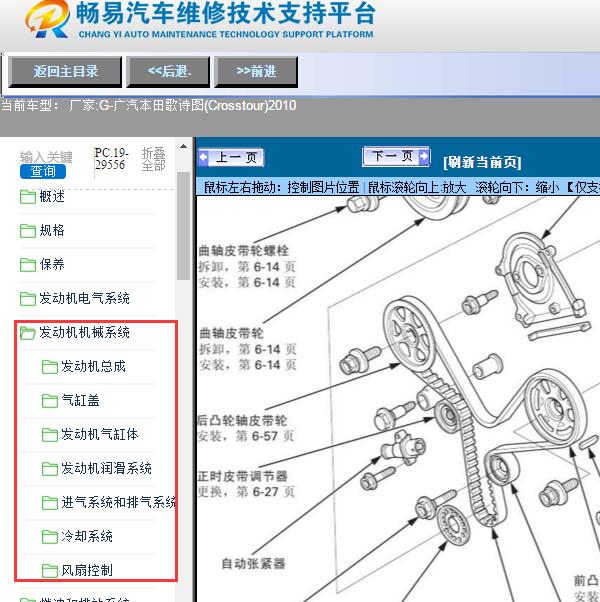Expand 发动机气缸体 subfolder
The height and width of the screenshot is (602, 600).
[100, 434]
